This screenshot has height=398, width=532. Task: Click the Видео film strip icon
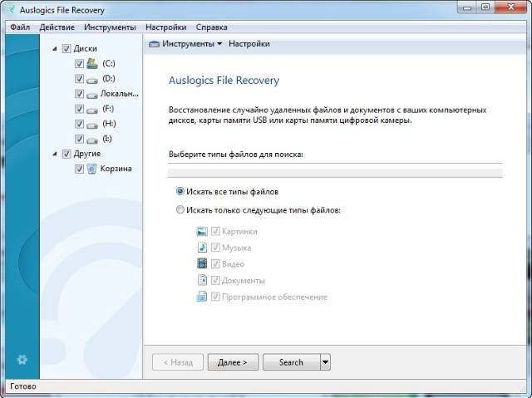tap(202, 263)
